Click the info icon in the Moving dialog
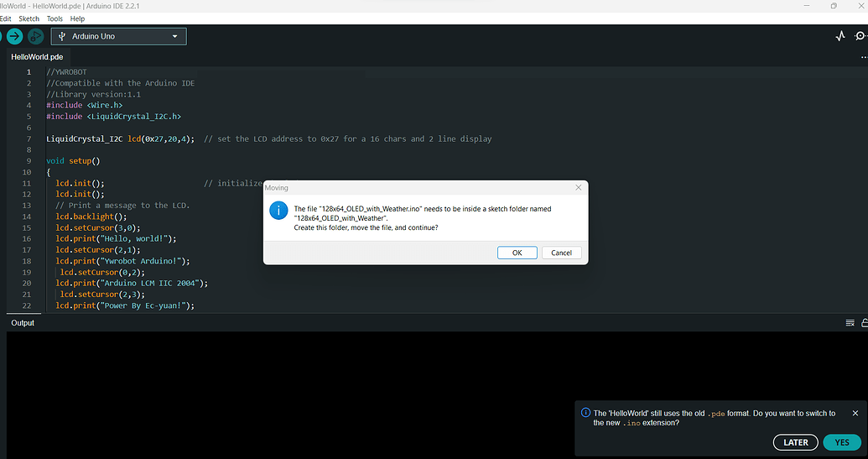The height and width of the screenshot is (459, 868). point(278,211)
